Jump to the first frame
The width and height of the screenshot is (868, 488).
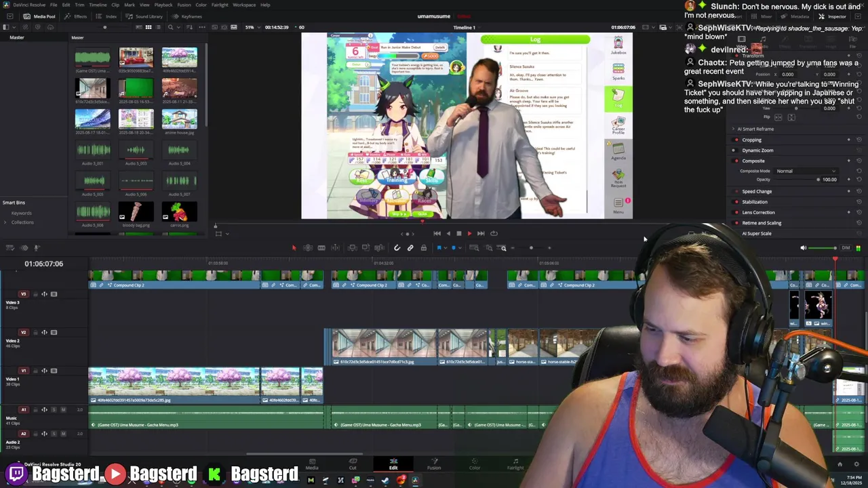437,233
